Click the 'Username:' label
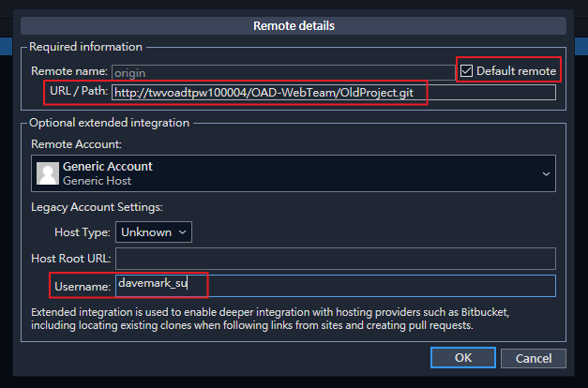588x388 pixels. tap(83, 285)
